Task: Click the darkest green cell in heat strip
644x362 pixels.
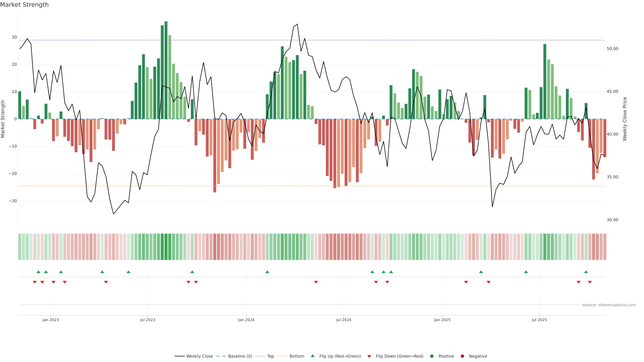Action: pos(166,247)
